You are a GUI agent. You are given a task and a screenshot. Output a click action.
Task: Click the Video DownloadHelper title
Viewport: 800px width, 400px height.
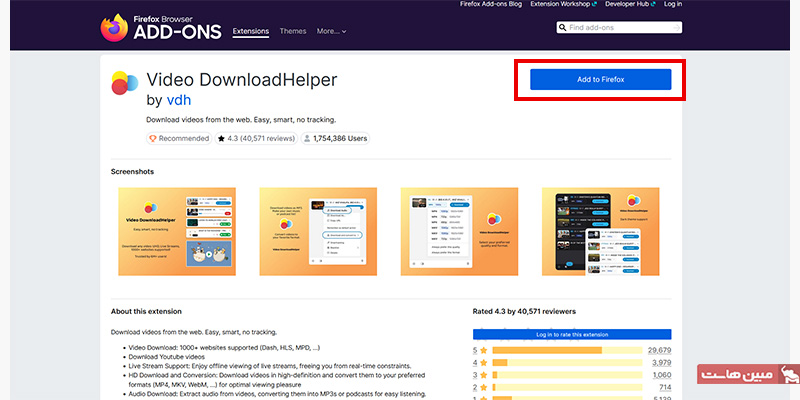[242, 80]
